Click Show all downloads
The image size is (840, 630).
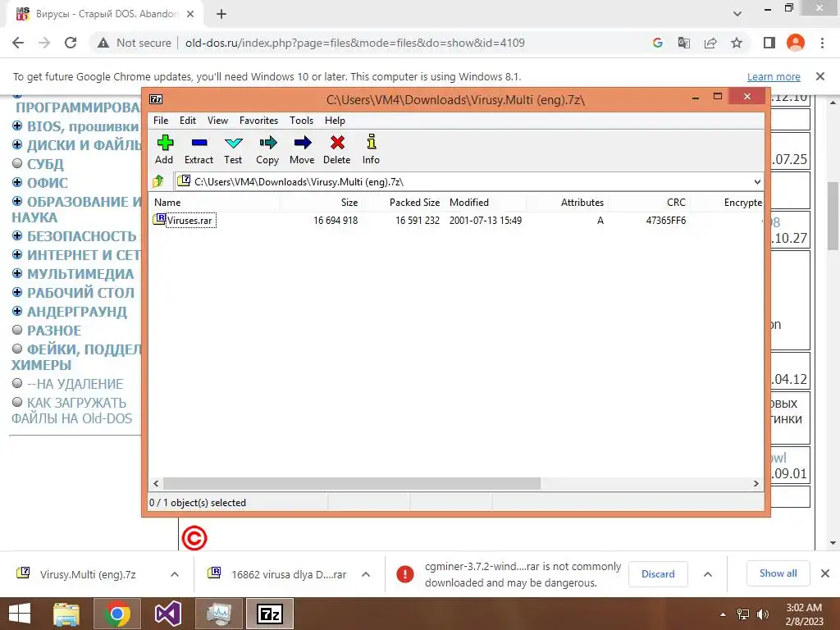pos(778,573)
